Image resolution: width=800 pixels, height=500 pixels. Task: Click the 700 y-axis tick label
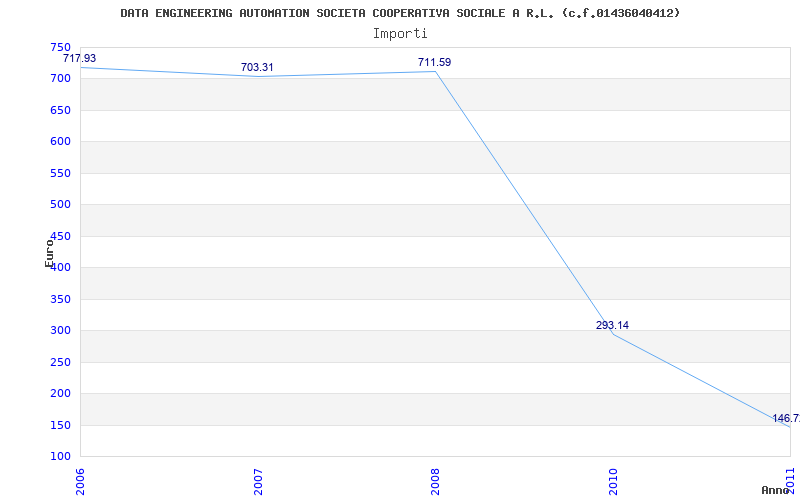60,79
